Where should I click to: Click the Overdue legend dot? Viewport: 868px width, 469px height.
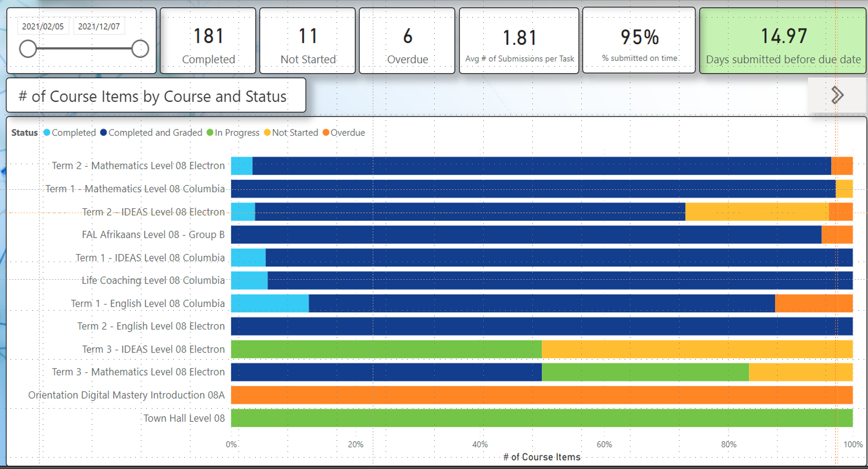326,133
